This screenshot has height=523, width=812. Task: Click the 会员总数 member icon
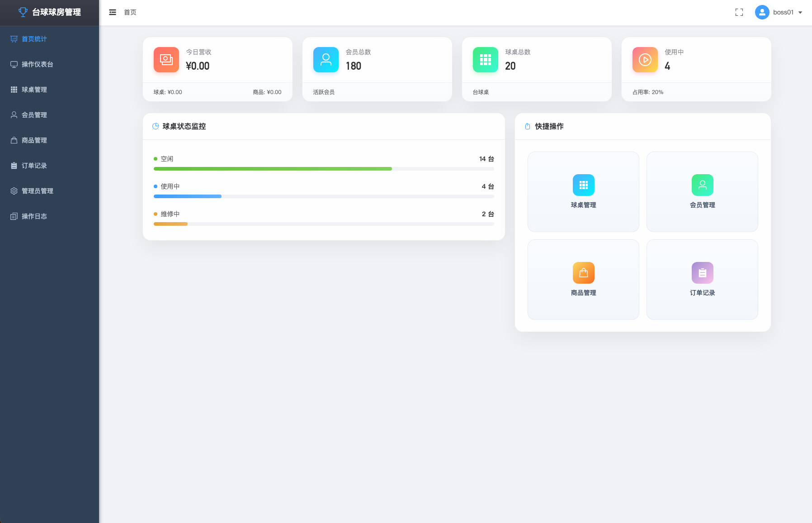(x=326, y=60)
